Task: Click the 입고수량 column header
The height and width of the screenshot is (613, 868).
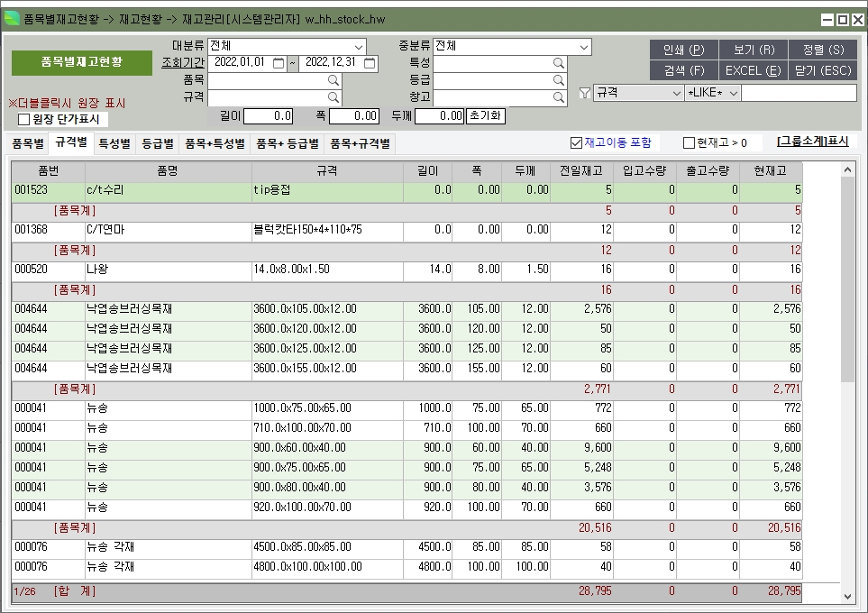Action: click(x=644, y=171)
